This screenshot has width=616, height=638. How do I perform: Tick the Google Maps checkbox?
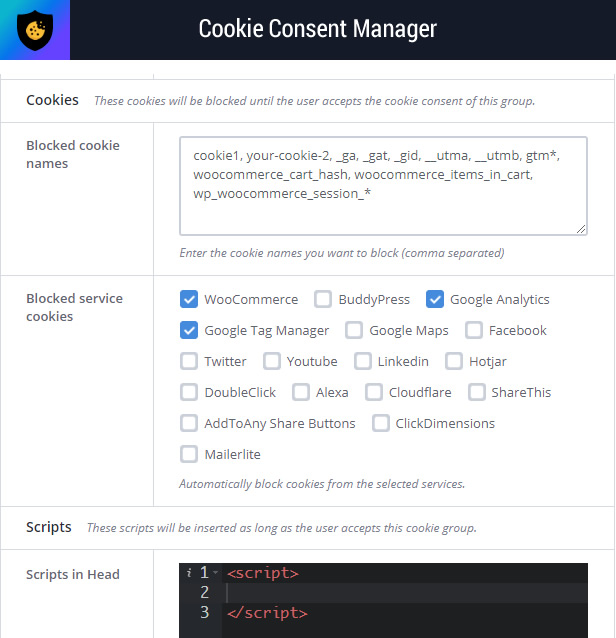point(354,330)
